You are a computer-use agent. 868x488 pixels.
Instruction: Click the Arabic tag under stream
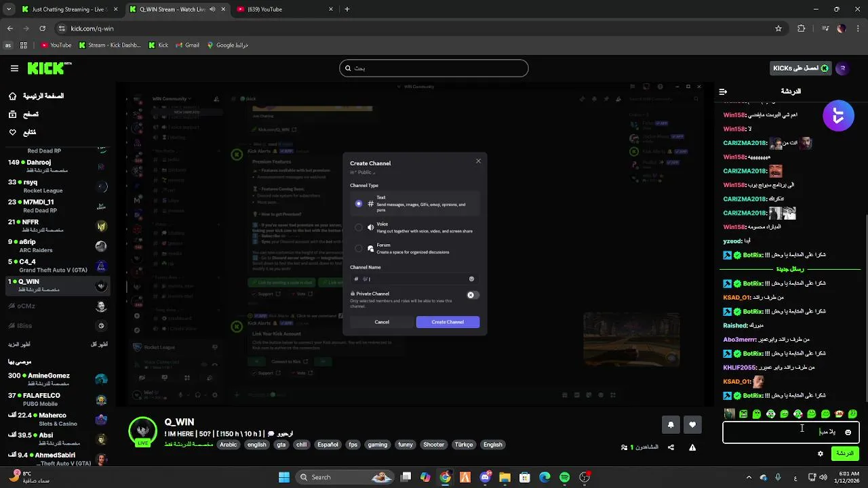point(228,445)
